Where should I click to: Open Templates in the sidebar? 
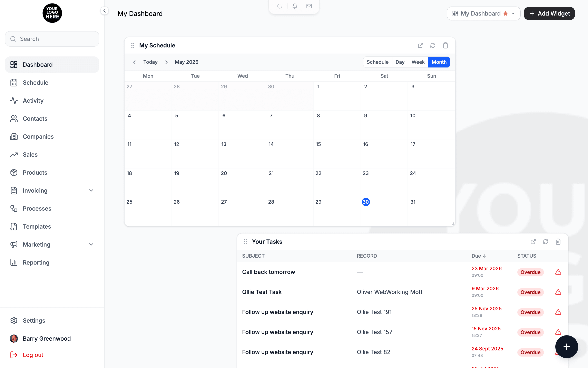point(52,227)
